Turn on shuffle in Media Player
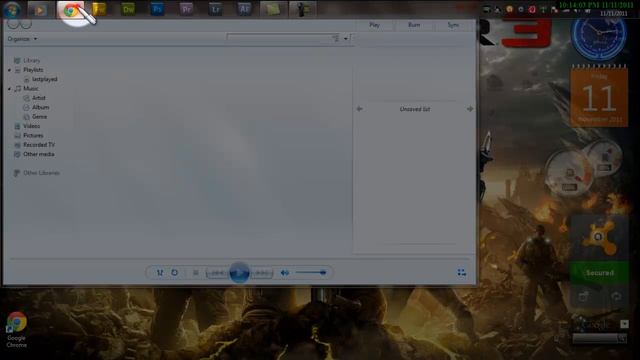The width and height of the screenshot is (640, 360). (x=160, y=273)
